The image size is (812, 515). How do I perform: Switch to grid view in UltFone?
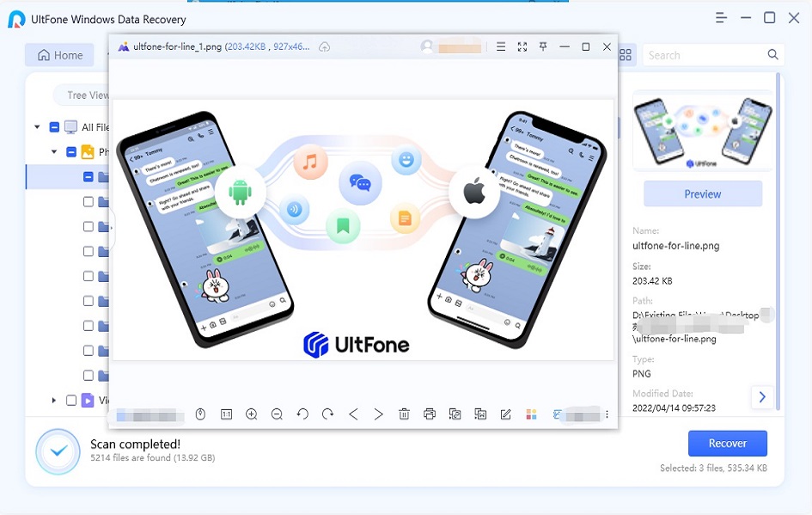(x=626, y=55)
